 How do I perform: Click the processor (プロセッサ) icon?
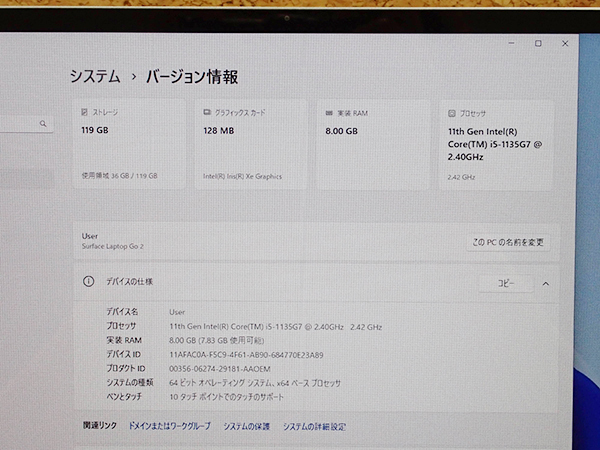click(x=451, y=114)
